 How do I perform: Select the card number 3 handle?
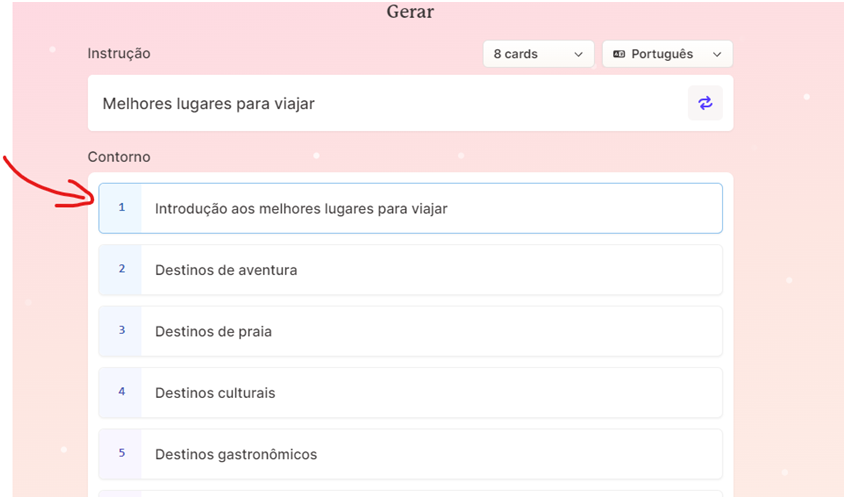click(121, 331)
